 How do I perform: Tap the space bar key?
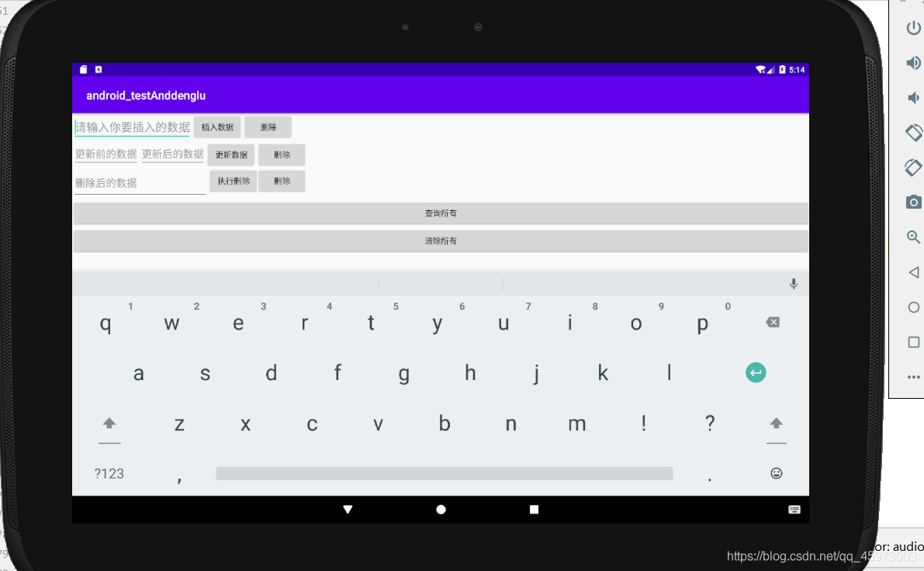click(445, 473)
